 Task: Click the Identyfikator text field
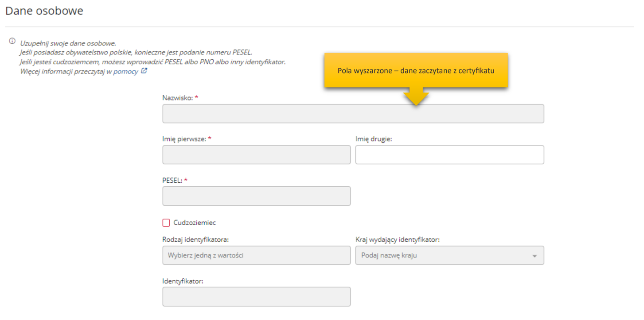pyautogui.click(x=257, y=297)
